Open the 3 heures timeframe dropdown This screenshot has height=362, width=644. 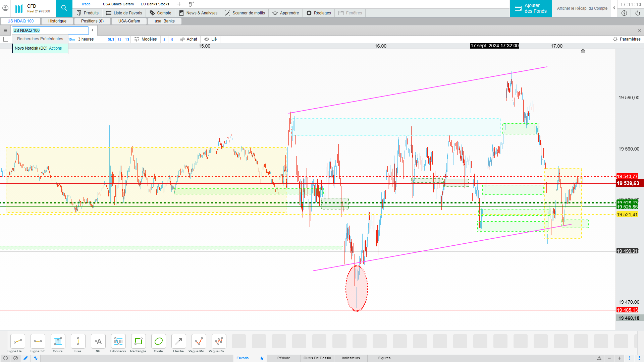pos(86,39)
